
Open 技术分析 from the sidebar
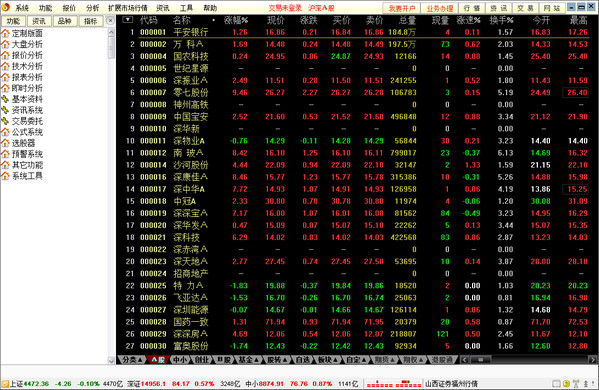[22, 66]
